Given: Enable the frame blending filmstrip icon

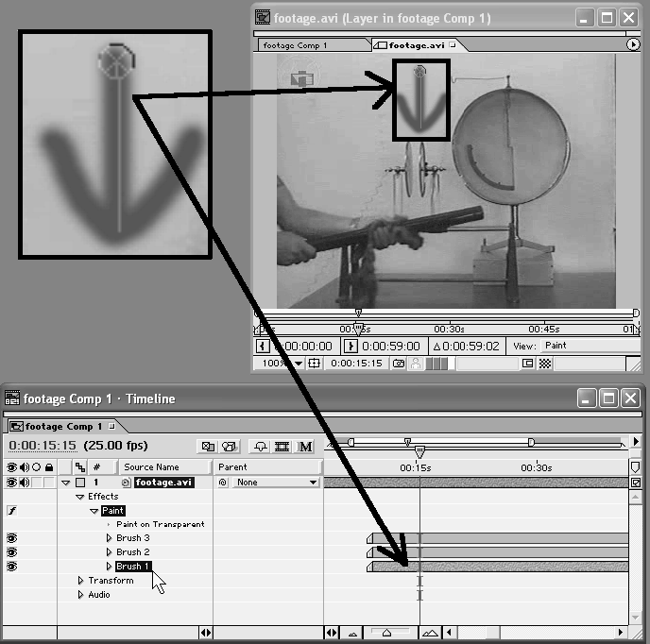Looking at the screenshot, I should coord(282,446).
